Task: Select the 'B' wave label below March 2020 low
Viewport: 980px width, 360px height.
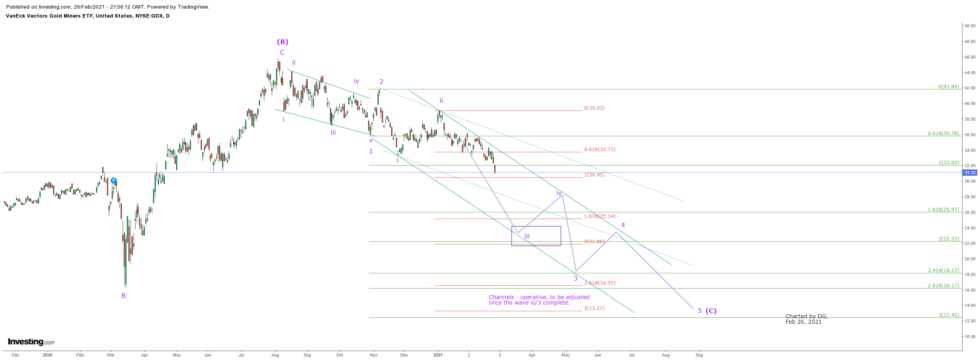Action: [123, 296]
